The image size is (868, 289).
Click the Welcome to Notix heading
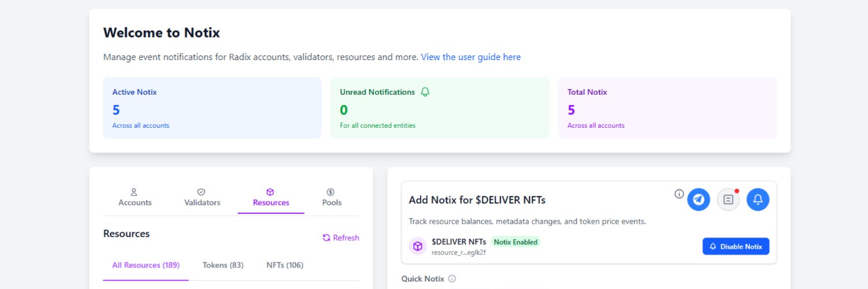(161, 32)
